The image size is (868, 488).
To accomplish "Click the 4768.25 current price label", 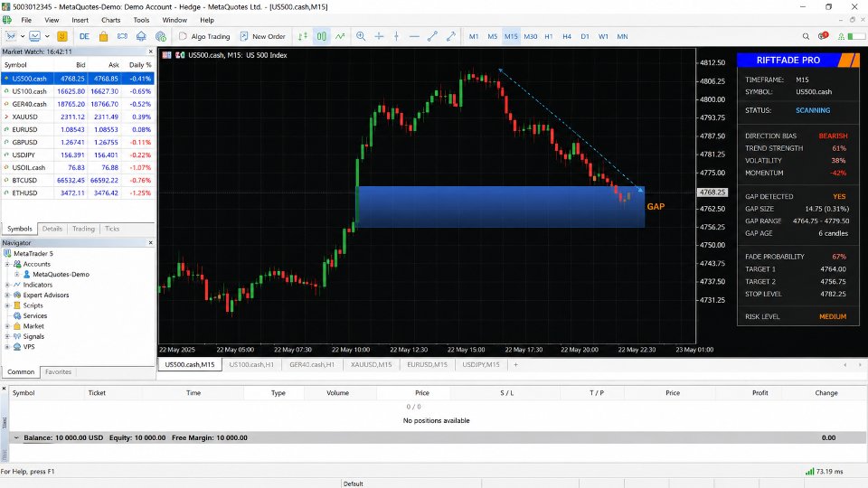I will 712,192.
